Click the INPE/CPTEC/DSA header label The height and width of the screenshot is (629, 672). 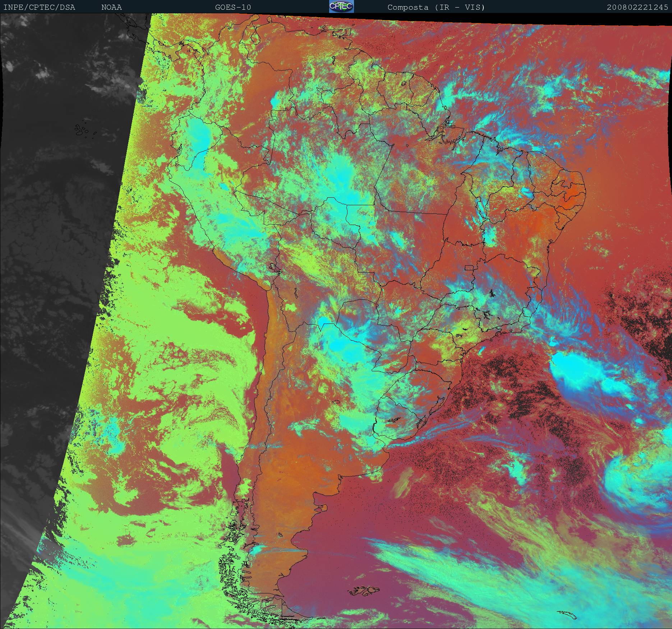(39, 7)
